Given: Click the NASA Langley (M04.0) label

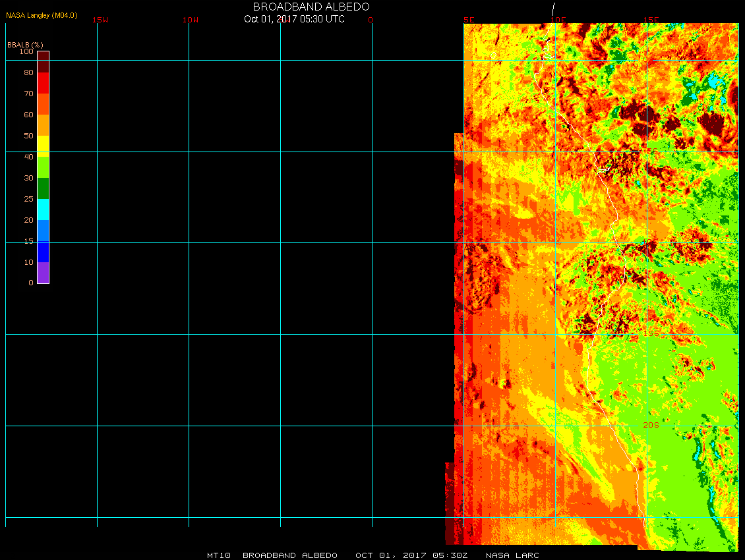Looking at the screenshot, I should pyautogui.click(x=42, y=15).
